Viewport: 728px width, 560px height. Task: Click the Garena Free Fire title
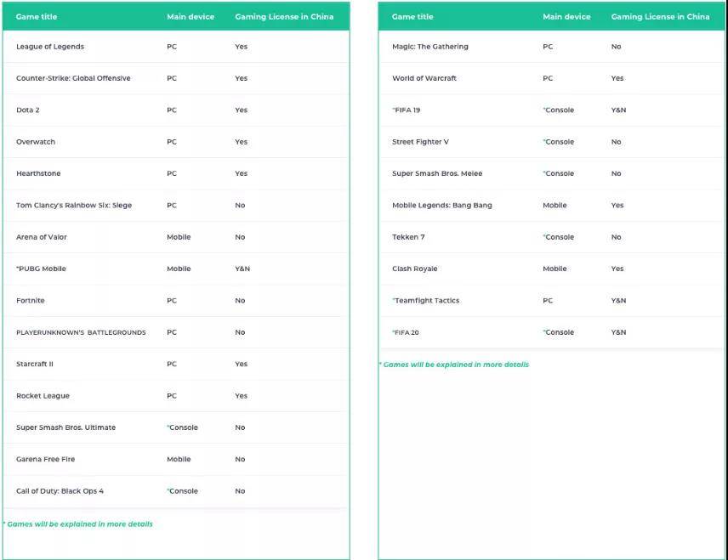(x=46, y=459)
